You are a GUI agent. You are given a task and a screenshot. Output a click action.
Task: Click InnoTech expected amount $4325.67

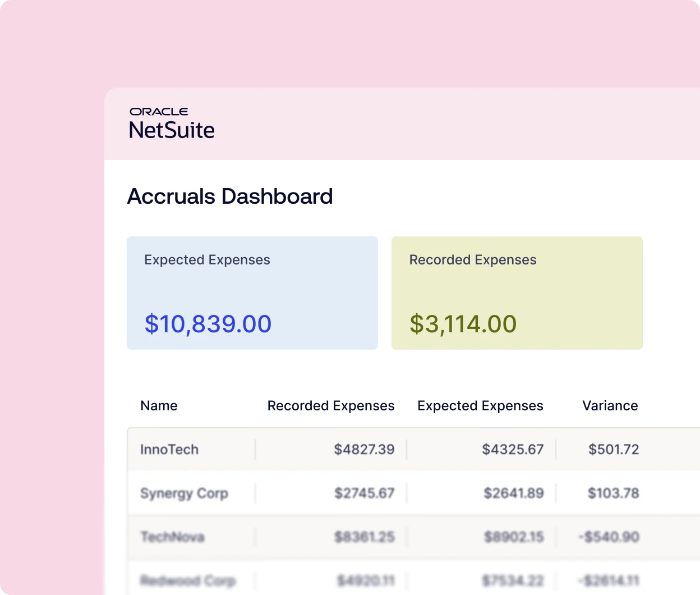[513, 450]
